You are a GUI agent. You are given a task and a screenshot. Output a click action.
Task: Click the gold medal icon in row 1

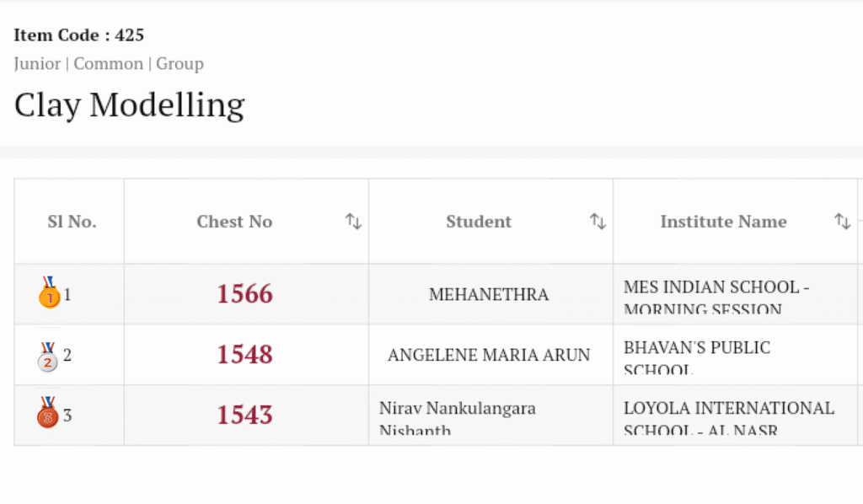coord(48,293)
